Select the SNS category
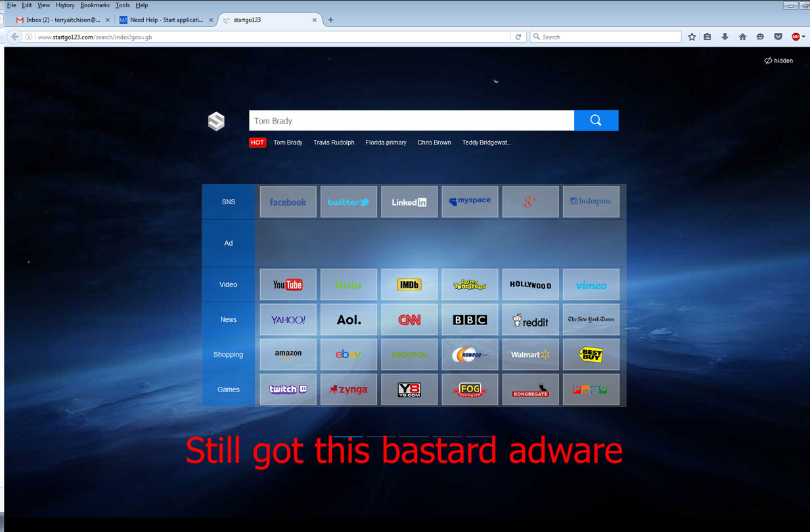Image resolution: width=810 pixels, height=532 pixels. pos(228,202)
